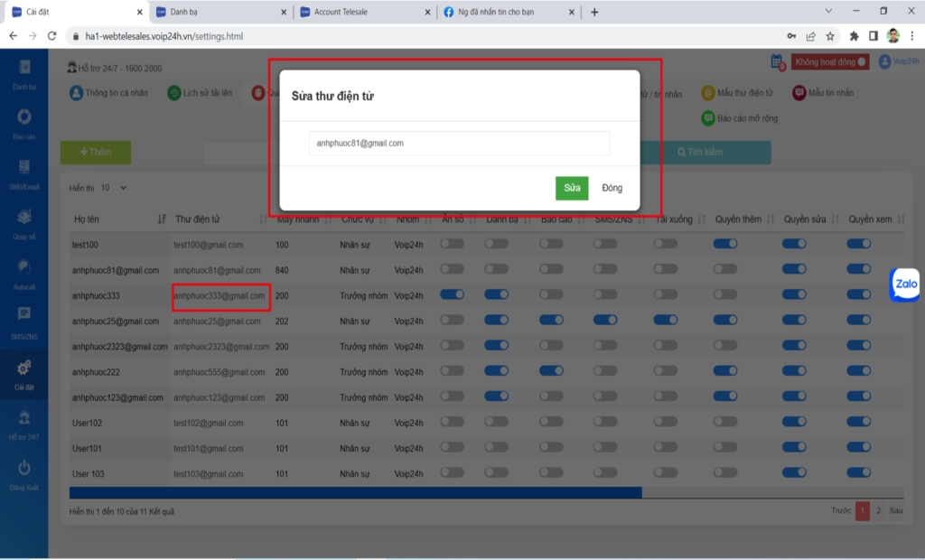Click the calendar notification icon
The height and width of the screenshot is (560, 925).
pos(777,61)
